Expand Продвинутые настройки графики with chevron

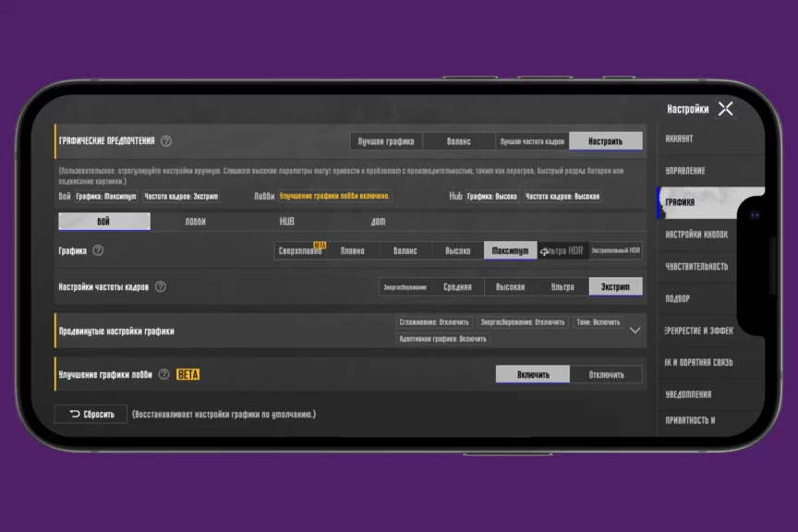pos(635,331)
